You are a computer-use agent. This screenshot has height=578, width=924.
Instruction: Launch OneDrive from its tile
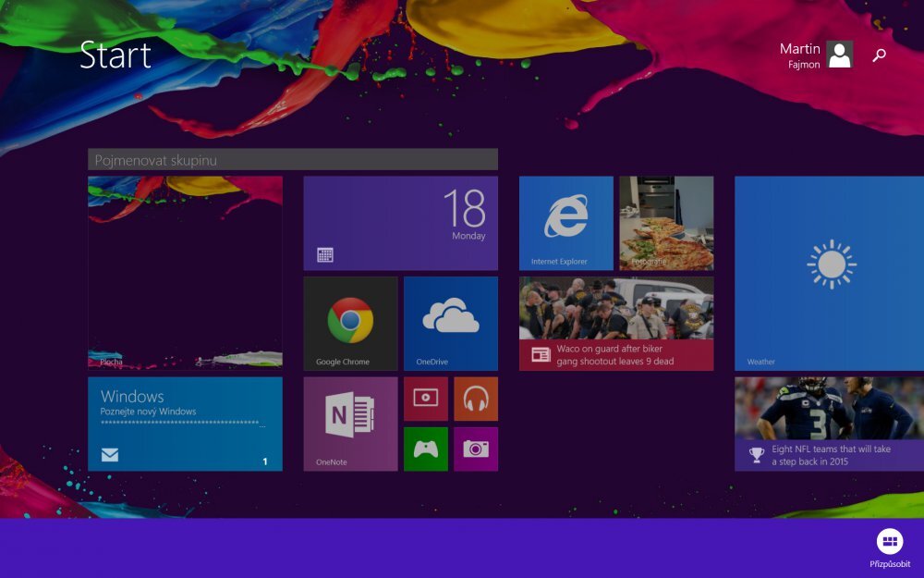click(x=450, y=322)
